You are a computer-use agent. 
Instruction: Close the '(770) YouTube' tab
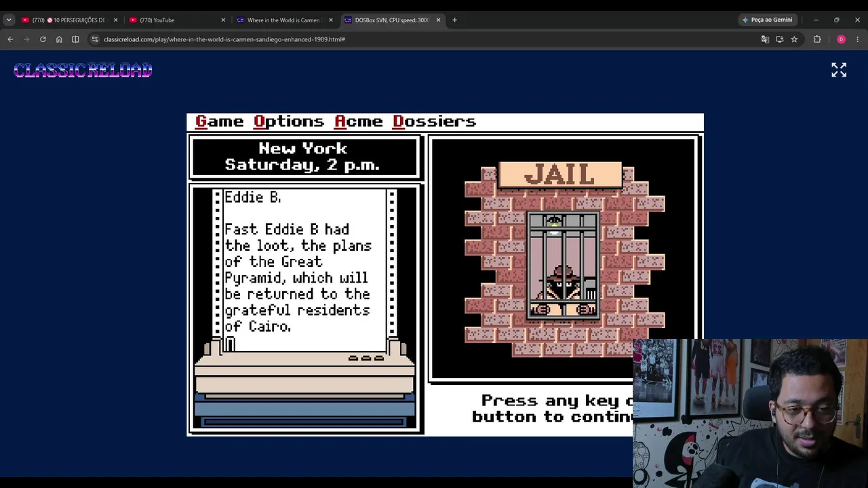click(223, 20)
